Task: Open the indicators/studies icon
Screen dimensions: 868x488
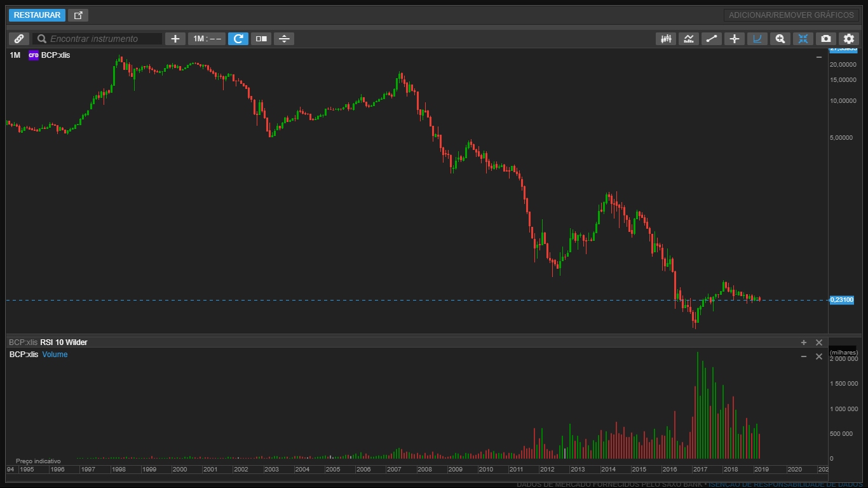Action: [x=689, y=39]
